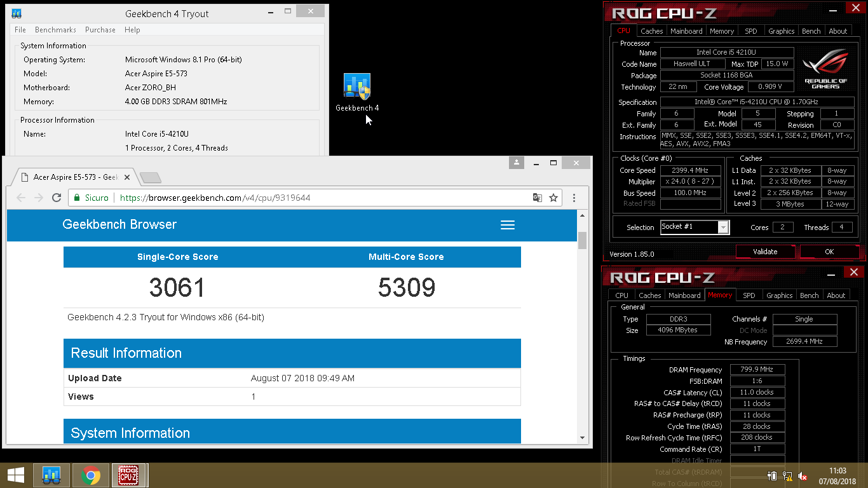Open About tab in lower CPU-Z window
Image resolution: width=868 pixels, height=488 pixels.
(836, 295)
